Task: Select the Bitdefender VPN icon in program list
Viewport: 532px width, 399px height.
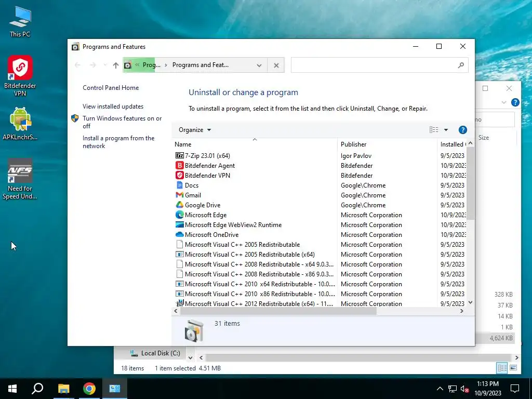Action: pyautogui.click(x=179, y=176)
